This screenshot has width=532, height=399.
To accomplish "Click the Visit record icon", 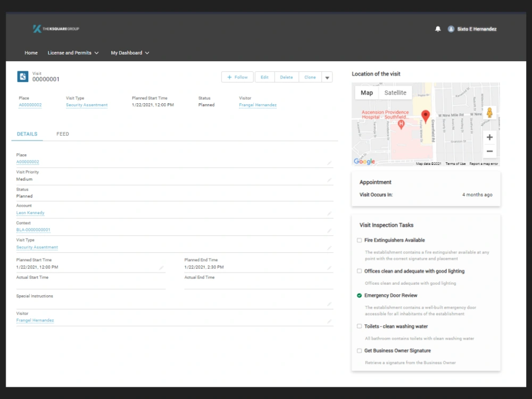I will pos(23,76).
